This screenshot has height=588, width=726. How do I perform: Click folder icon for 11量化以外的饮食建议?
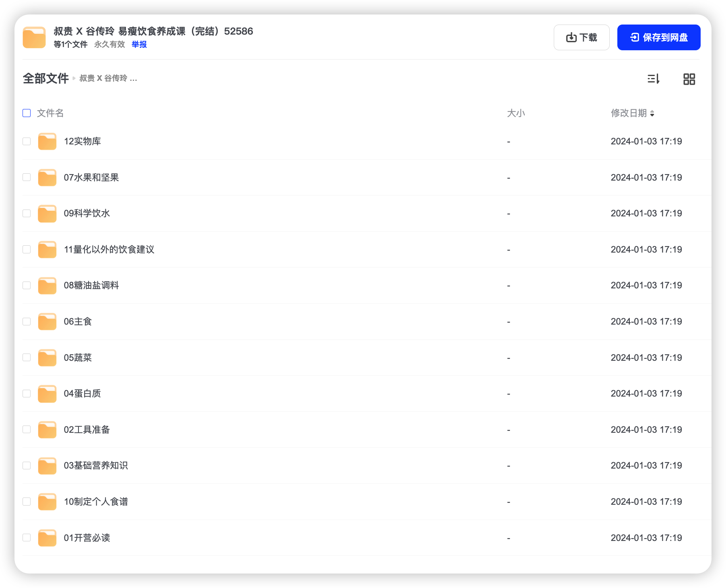coord(47,249)
